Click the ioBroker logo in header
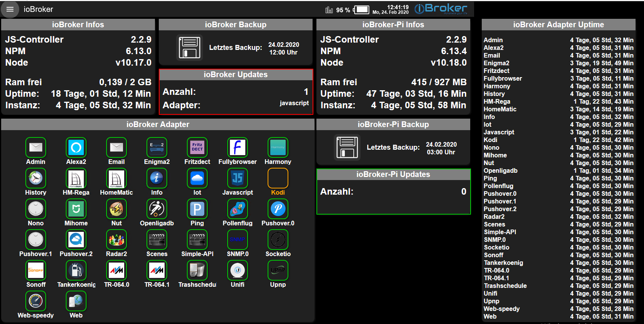This screenshot has width=644, height=324. (441, 8)
